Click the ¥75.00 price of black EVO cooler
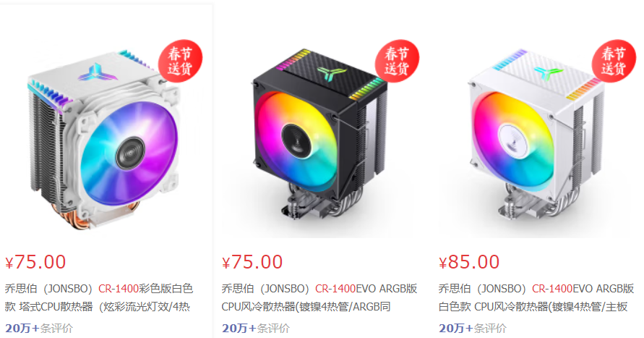 pyautogui.click(x=252, y=262)
